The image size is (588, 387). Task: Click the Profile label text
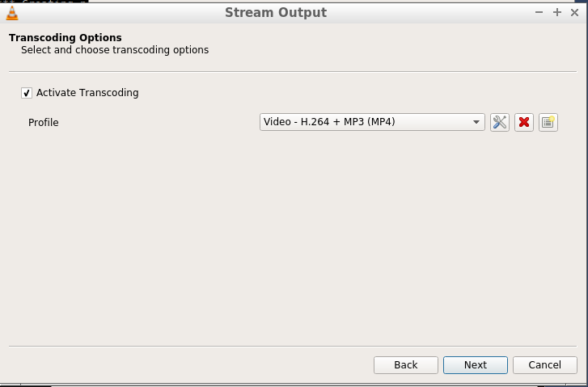tap(44, 123)
